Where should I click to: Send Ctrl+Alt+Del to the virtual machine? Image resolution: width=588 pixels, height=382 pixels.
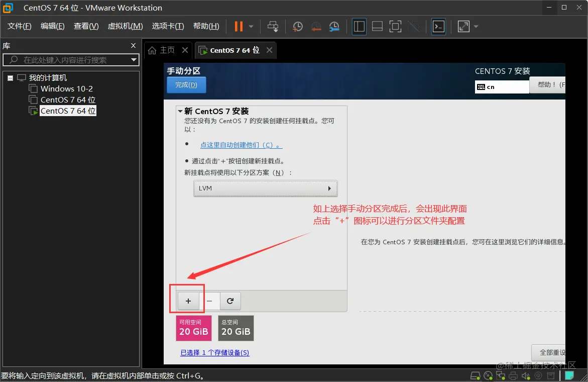click(x=273, y=26)
